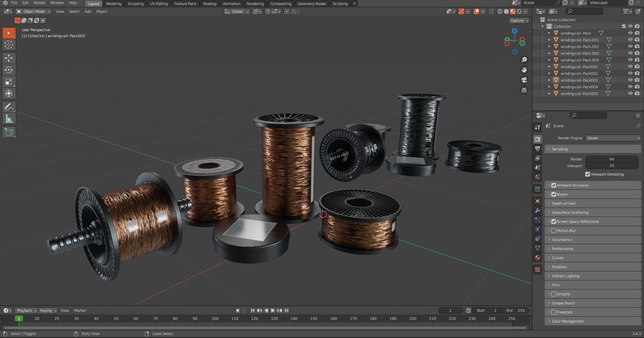
Task: Click the Render samples value field
Action: click(x=612, y=159)
